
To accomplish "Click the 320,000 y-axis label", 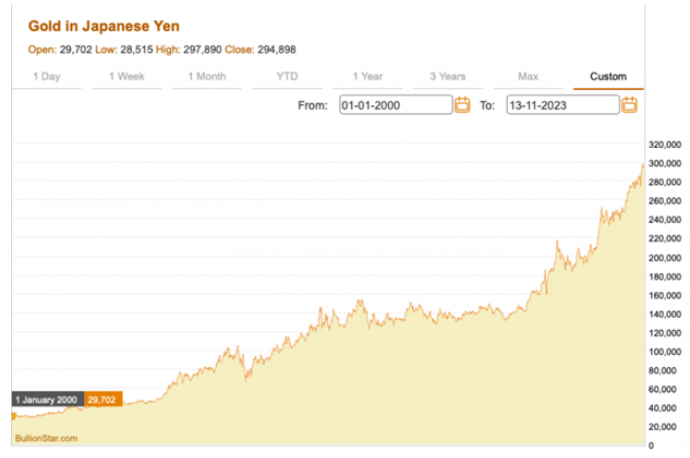I will click(x=665, y=144).
